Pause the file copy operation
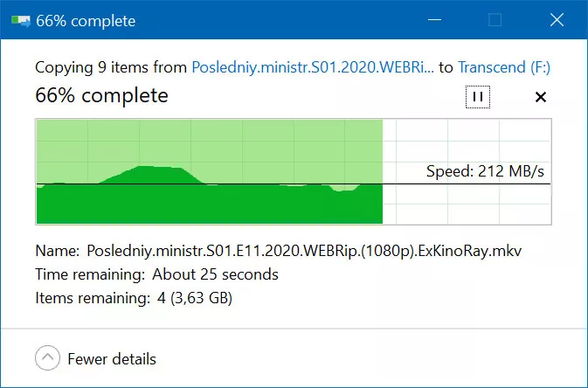 point(478,97)
